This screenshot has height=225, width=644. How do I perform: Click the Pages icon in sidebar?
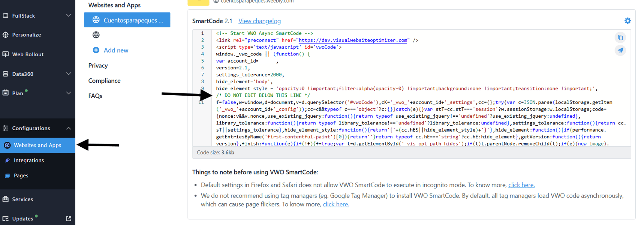point(7,175)
